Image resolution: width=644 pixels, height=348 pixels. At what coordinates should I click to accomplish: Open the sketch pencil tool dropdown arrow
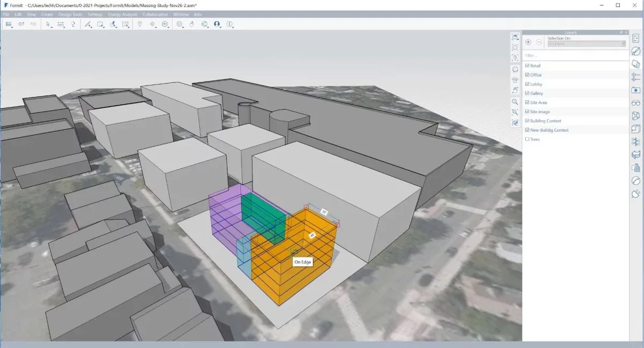tap(91, 27)
